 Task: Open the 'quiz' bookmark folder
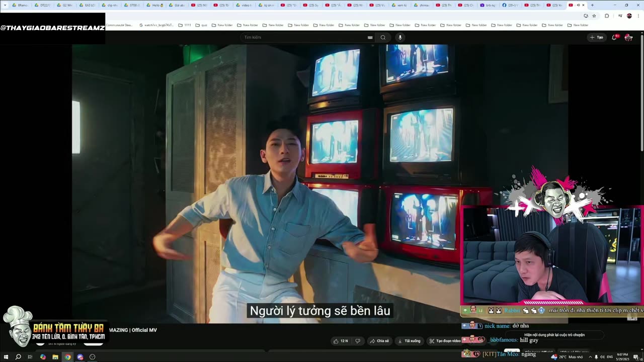pos(201,25)
